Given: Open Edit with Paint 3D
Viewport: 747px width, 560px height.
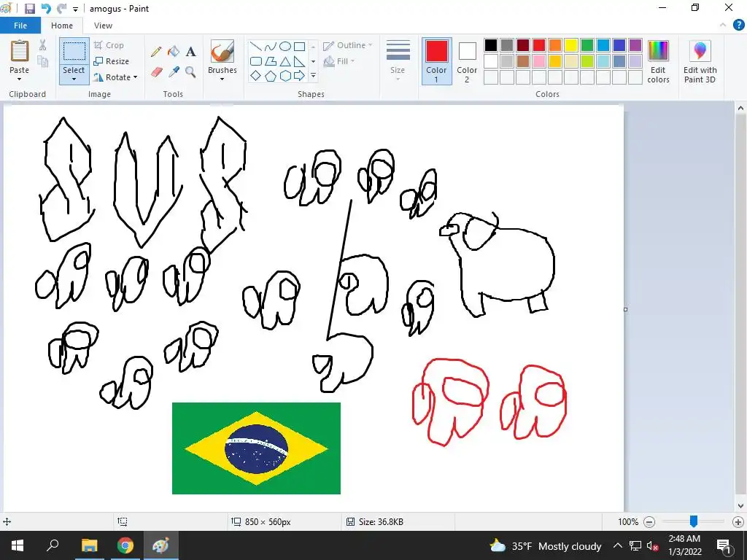Looking at the screenshot, I should pyautogui.click(x=700, y=61).
